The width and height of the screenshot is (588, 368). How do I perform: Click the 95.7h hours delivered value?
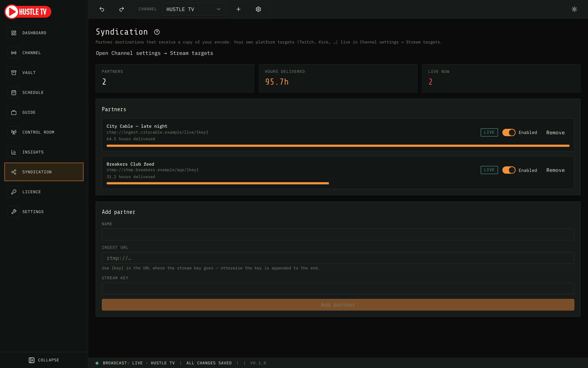(277, 82)
